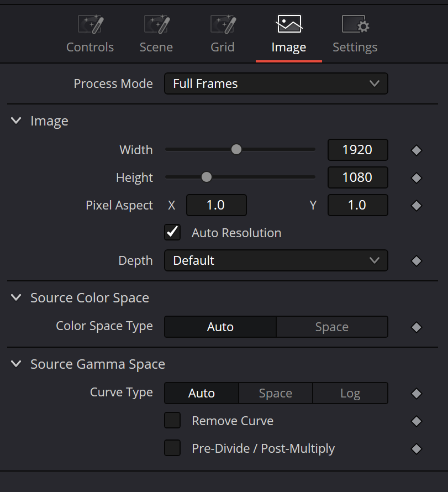Set Color Space Type to Auto

click(220, 327)
